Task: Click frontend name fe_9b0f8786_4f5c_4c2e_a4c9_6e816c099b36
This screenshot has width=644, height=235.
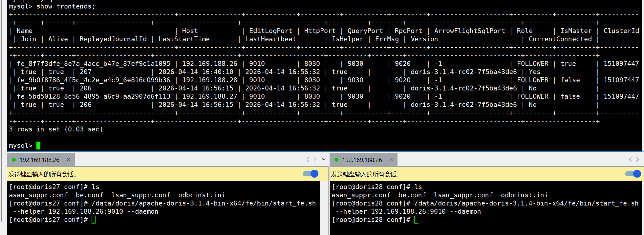Action: pyautogui.click(x=94, y=80)
